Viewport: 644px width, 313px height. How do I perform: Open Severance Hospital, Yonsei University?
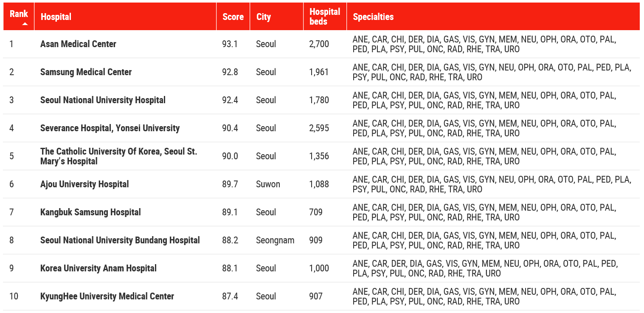[110, 128]
